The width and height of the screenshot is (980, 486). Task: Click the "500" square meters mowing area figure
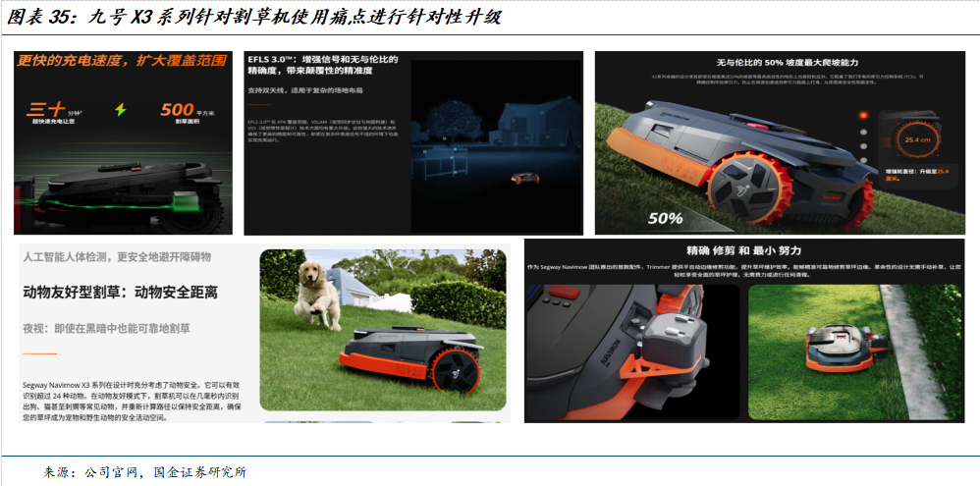pyautogui.click(x=177, y=110)
